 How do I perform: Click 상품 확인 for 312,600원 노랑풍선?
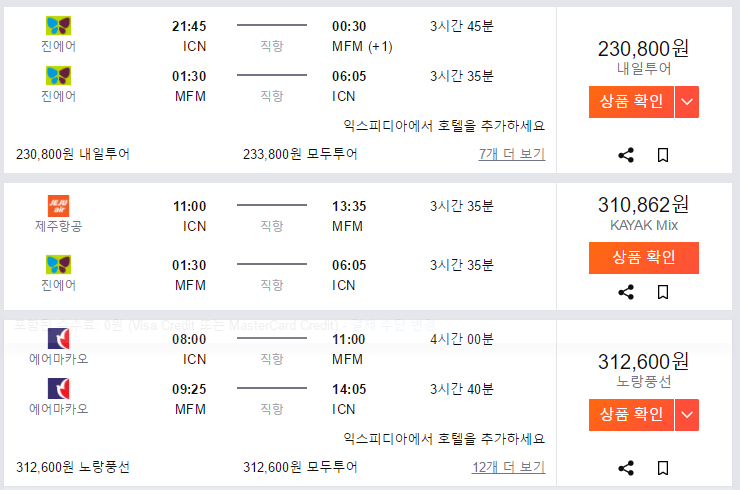coord(631,414)
